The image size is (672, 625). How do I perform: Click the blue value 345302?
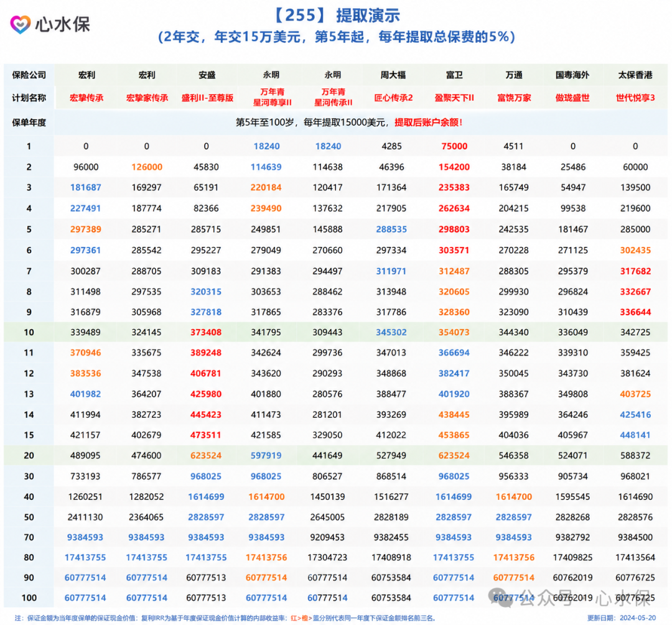[x=391, y=333]
